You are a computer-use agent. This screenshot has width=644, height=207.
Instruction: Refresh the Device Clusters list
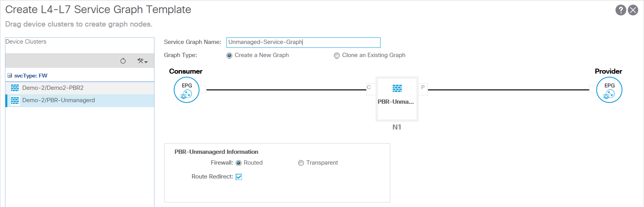123,61
